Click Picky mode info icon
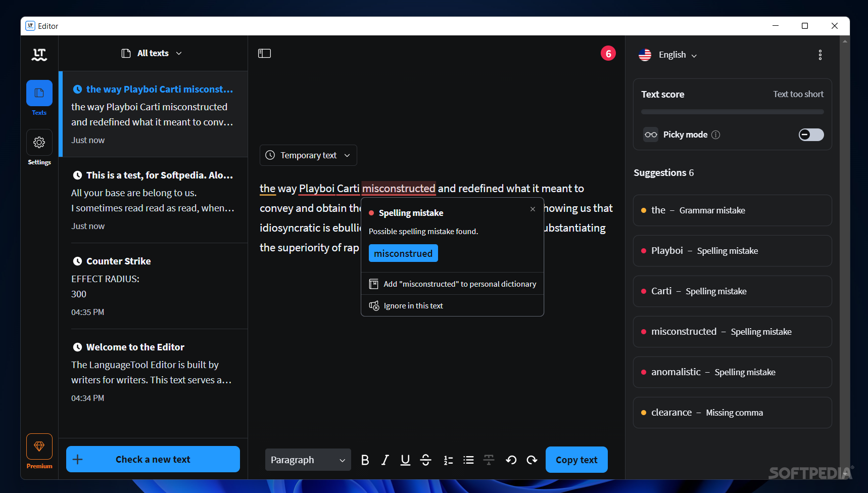This screenshot has height=493, width=868. 715,135
